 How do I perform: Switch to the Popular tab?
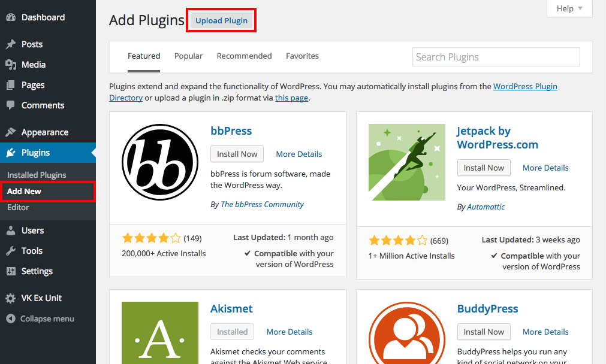(x=188, y=56)
